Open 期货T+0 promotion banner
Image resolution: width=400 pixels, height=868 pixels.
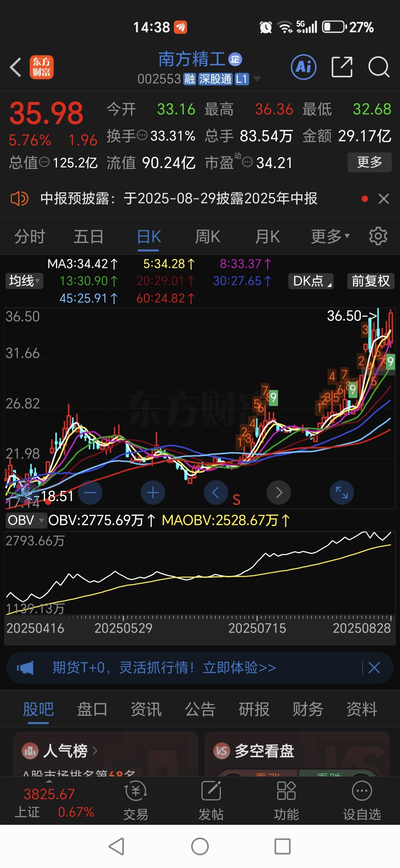[x=200, y=668]
